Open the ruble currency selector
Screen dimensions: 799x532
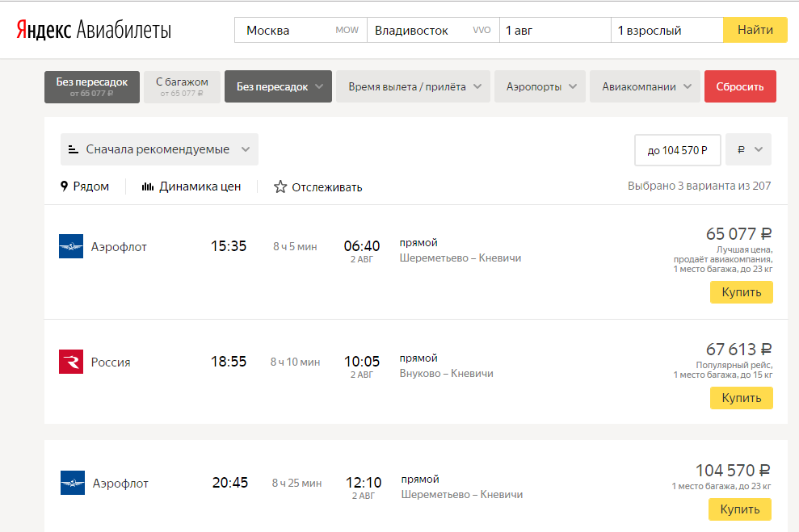coord(749,149)
